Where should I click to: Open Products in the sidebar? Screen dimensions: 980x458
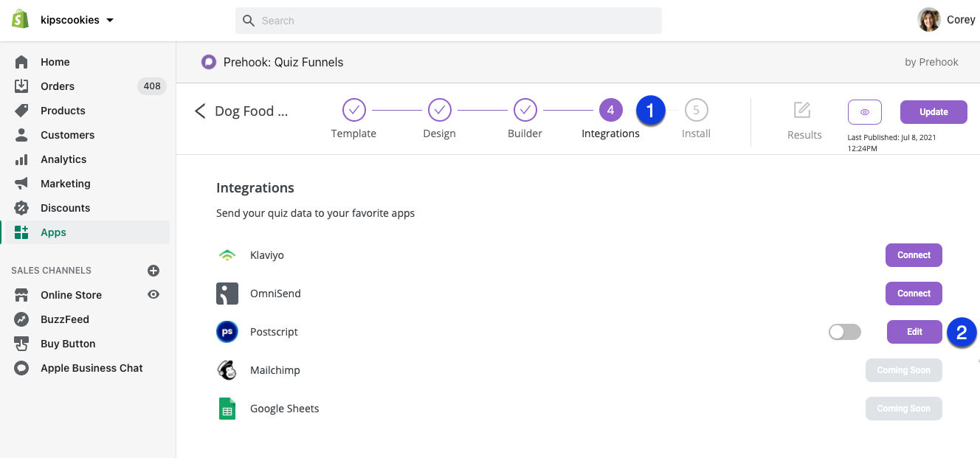click(x=63, y=111)
